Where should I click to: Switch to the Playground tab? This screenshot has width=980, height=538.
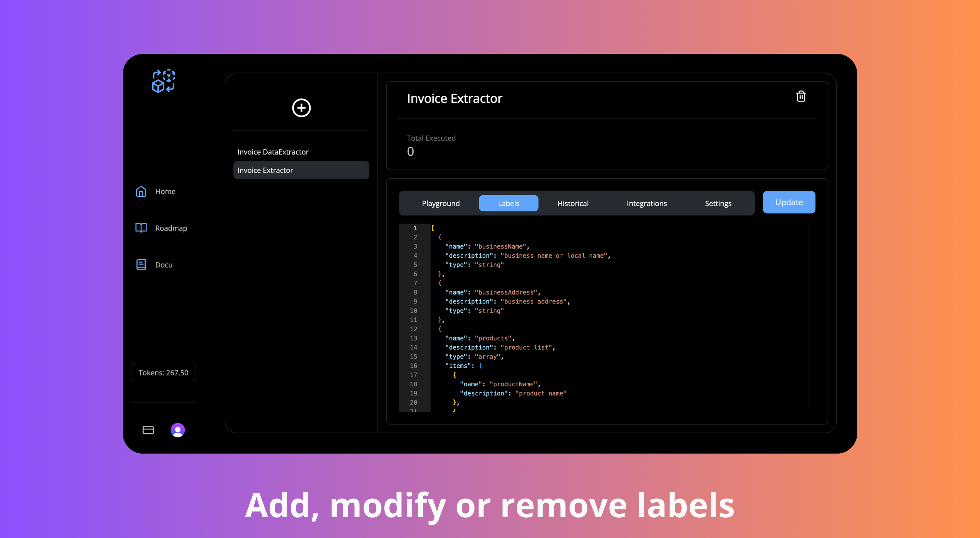(440, 203)
